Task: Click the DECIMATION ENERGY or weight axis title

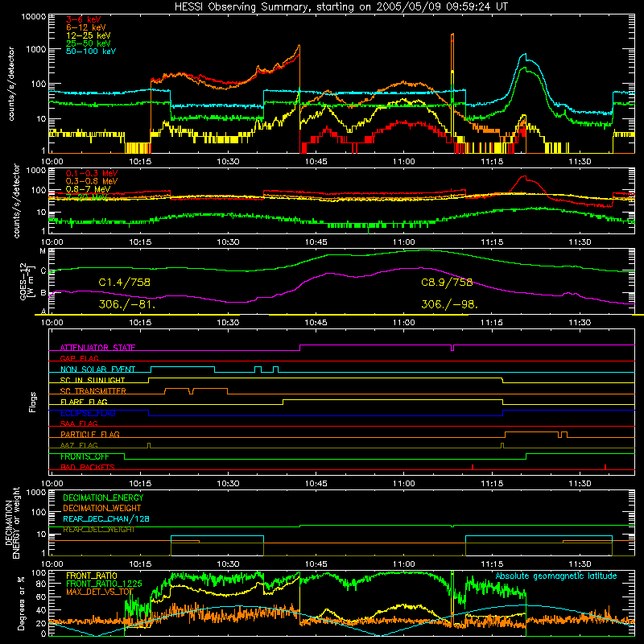Action: [12, 522]
